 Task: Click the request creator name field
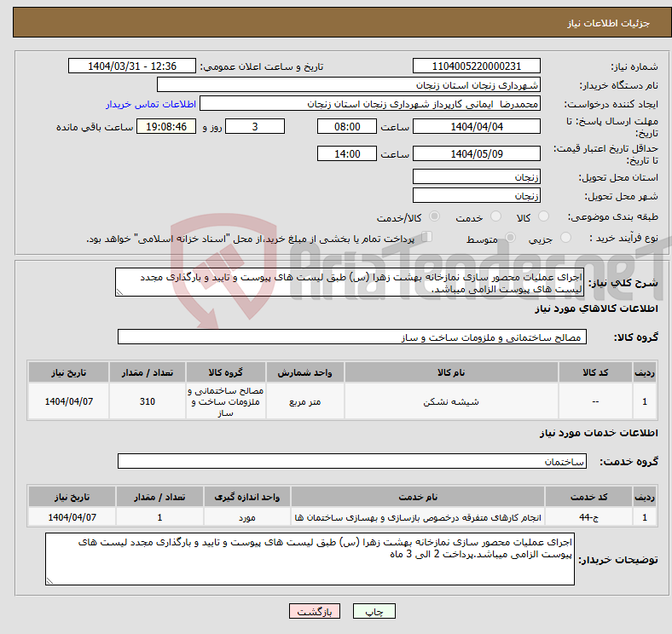click(x=370, y=104)
